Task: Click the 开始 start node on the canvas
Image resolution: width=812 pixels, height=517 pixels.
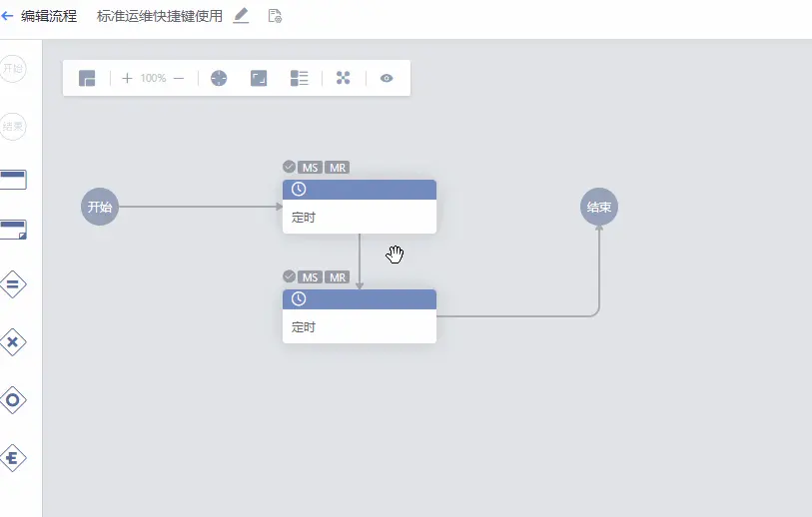Action: [100, 207]
